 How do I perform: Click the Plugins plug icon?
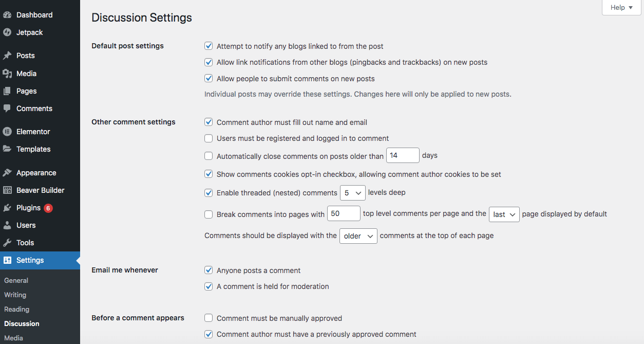tap(7, 208)
